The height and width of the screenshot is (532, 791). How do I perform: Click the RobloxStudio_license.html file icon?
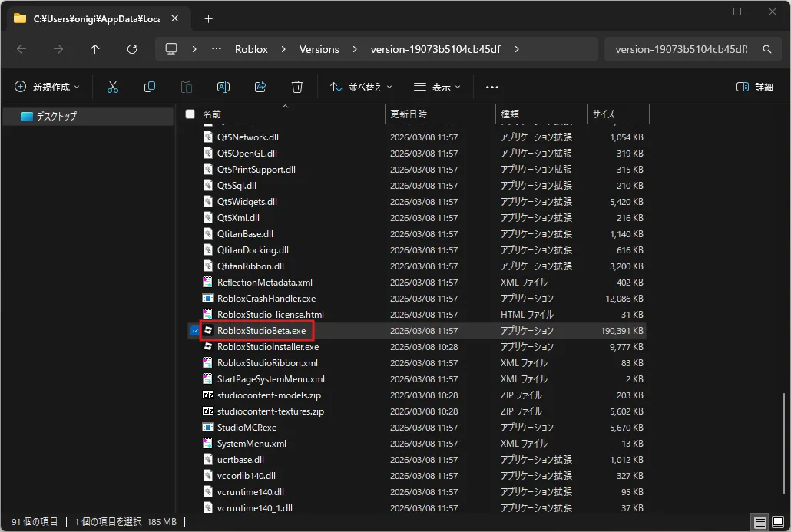click(x=208, y=314)
